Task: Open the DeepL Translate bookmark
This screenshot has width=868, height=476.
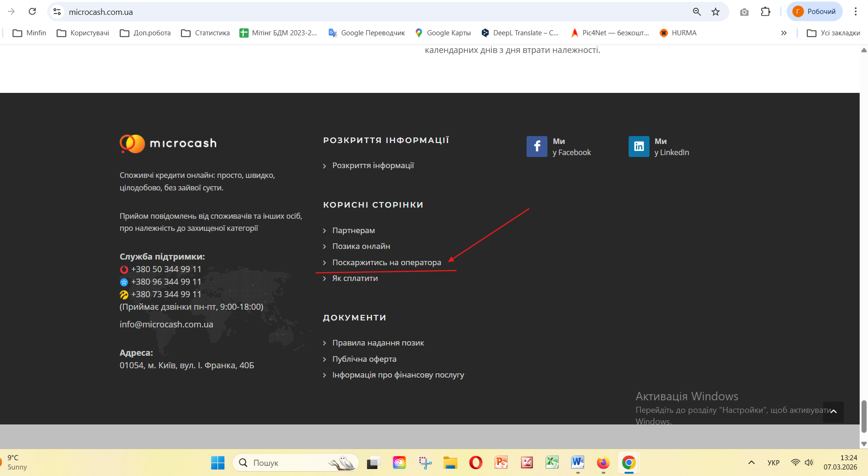Action: pyautogui.click(x=520, y=33)
